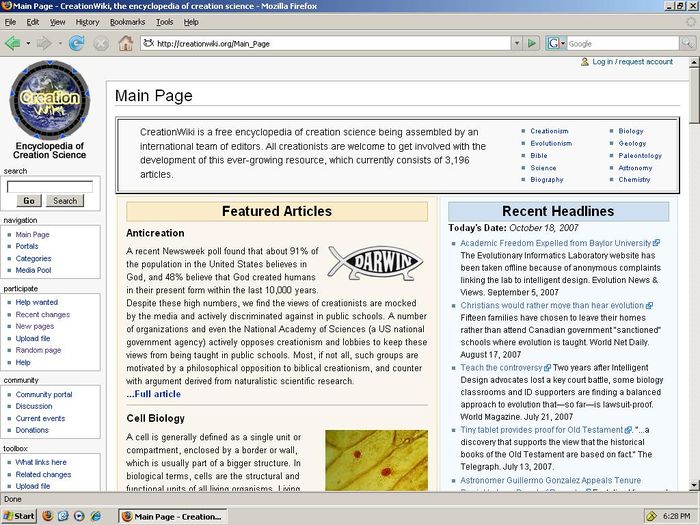Click the Windows Start button

tap(20, 516)
